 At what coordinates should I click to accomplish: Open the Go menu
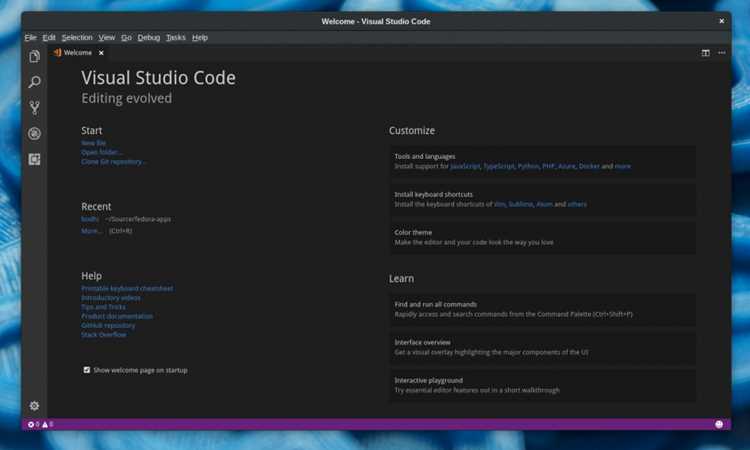pyautogui.click(x=126, y=37)
